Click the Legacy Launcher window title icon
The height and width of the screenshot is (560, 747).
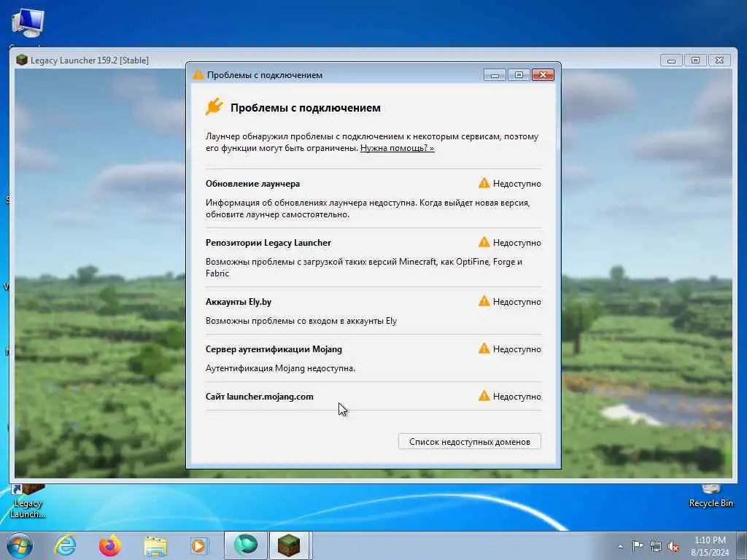(x=21, y=60)
